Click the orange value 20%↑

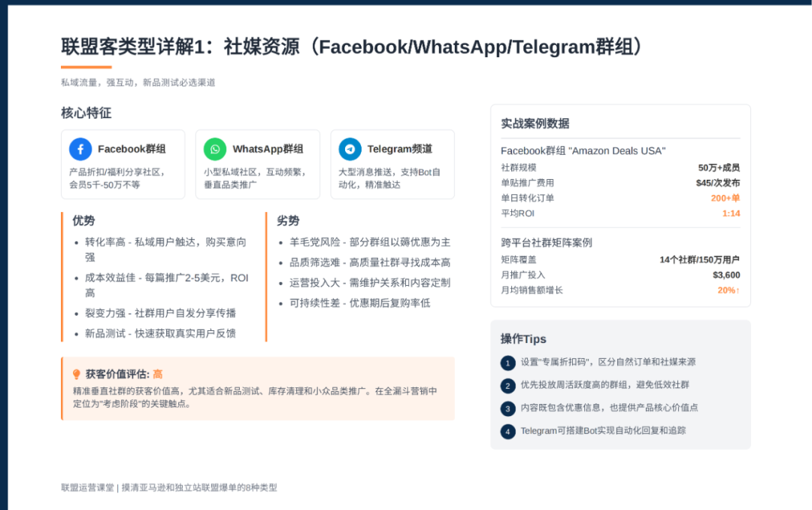(729, 290)
